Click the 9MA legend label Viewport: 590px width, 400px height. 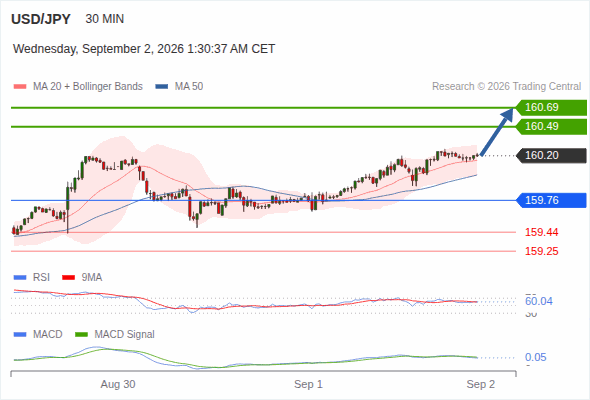coord(92,277)
